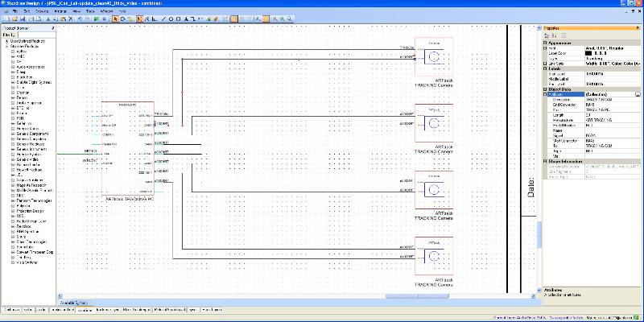The height and width of the screenshot is (322, 644).
Task: Expand the Stardraw Products tree node
Action: [6, 46]
